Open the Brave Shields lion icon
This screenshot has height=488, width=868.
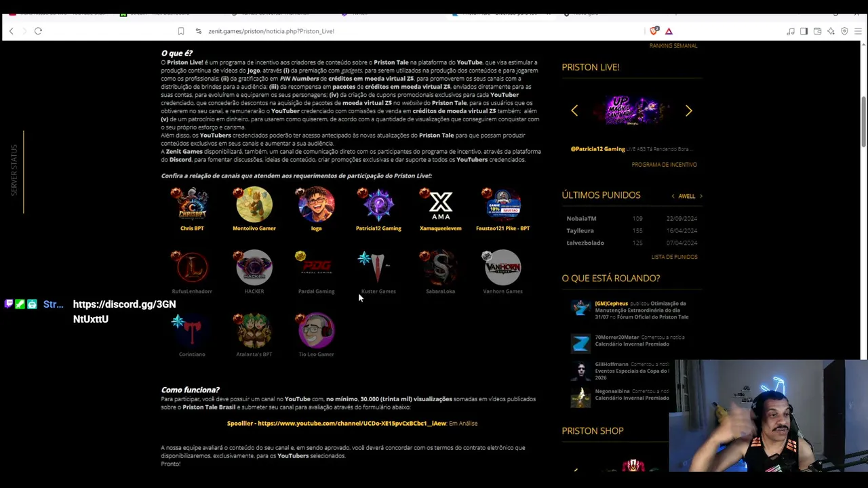pos(654,30)
